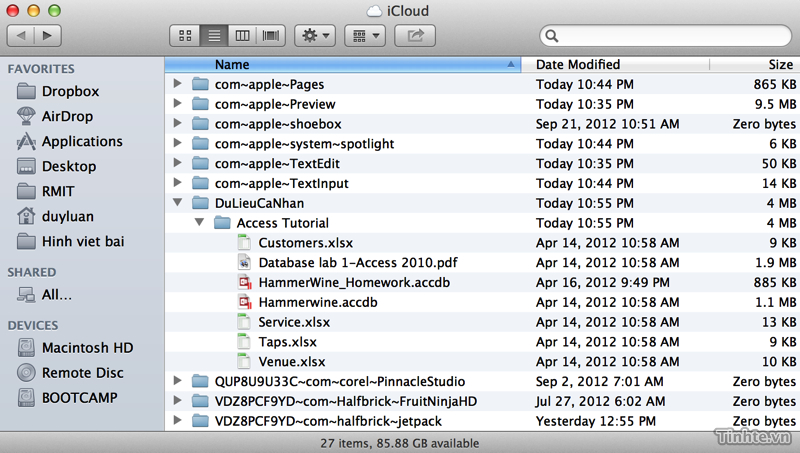Click the Venue.xlsx file icon
The width and height of the screenshot is (800, 453).
pyautogui.click(x=244, y=362)
